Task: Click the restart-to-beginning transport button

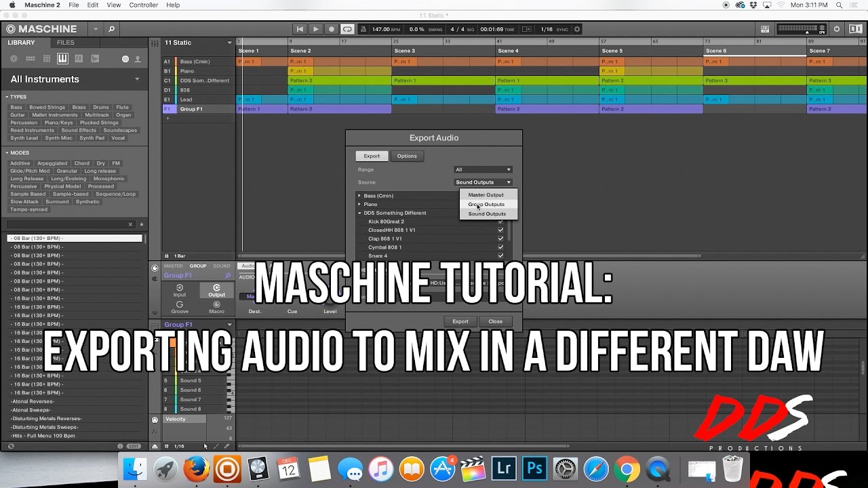Action: (x=300, y=29)
